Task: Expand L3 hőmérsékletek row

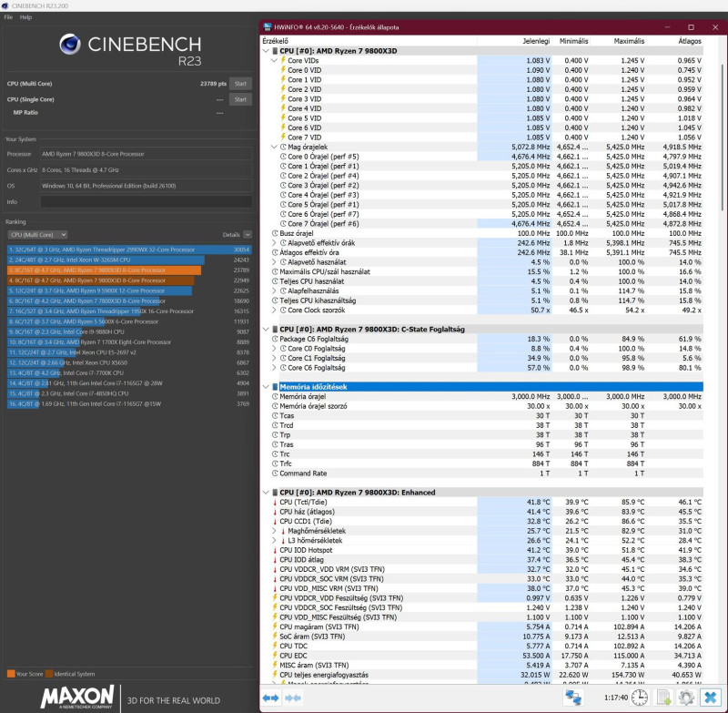Action: (x=274, y=540)
